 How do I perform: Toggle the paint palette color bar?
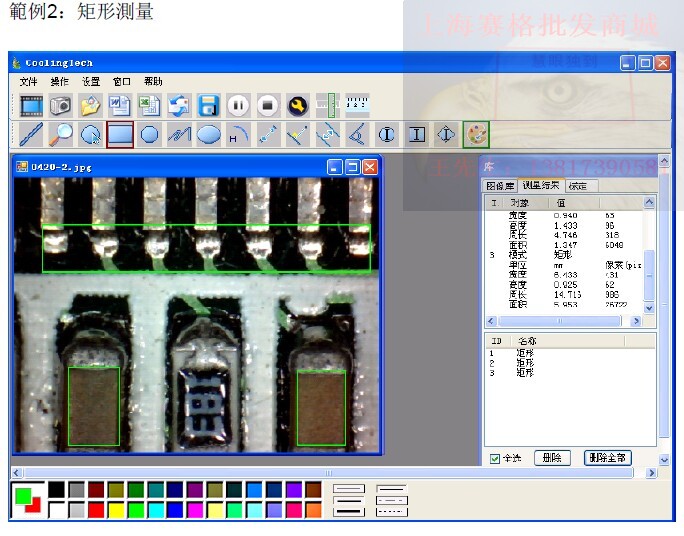pyautogui.click(x=476, y=134)
